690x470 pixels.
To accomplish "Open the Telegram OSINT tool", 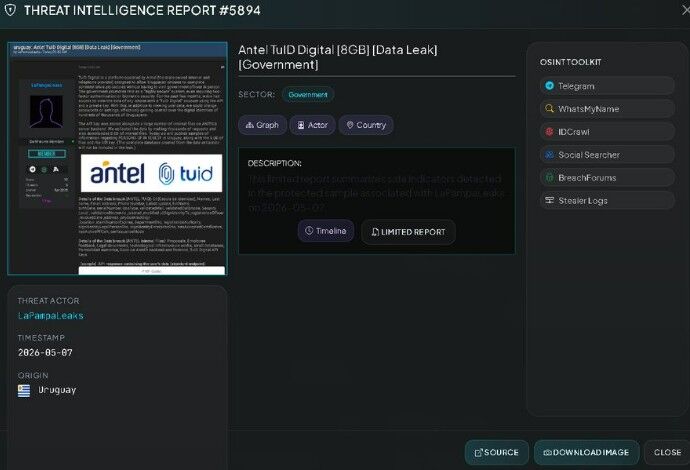I will click(607, 86).
